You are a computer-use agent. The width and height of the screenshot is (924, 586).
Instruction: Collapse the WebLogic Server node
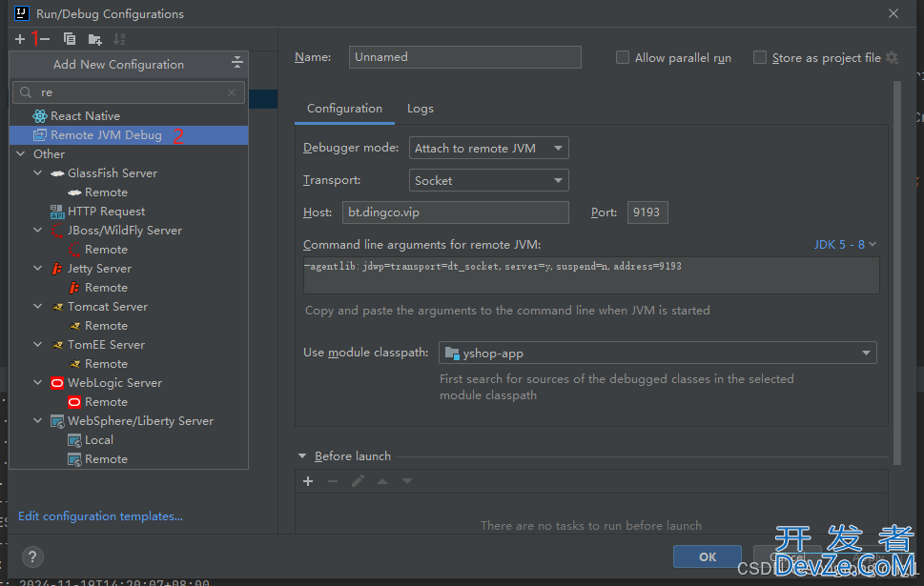pos(38,383)
